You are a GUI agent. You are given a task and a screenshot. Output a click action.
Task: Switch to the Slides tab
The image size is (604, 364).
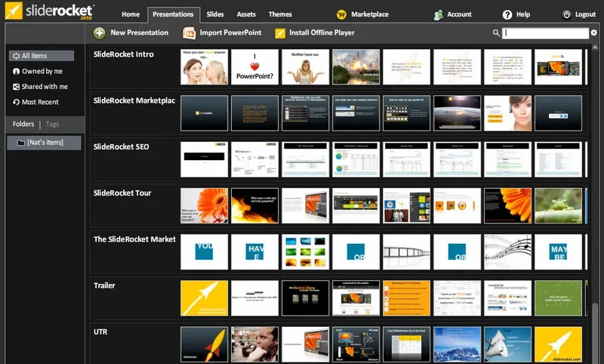click(x=215, y=14)
